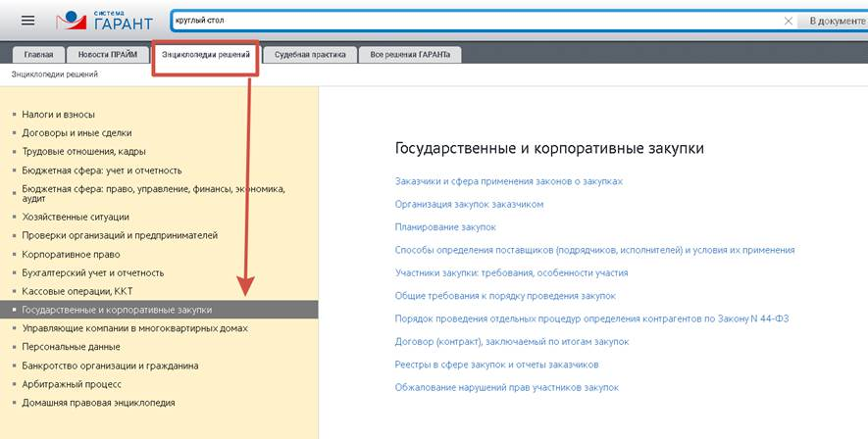
Task: Go to the 'Судебная практика' tab
Action: pos(310,55)
